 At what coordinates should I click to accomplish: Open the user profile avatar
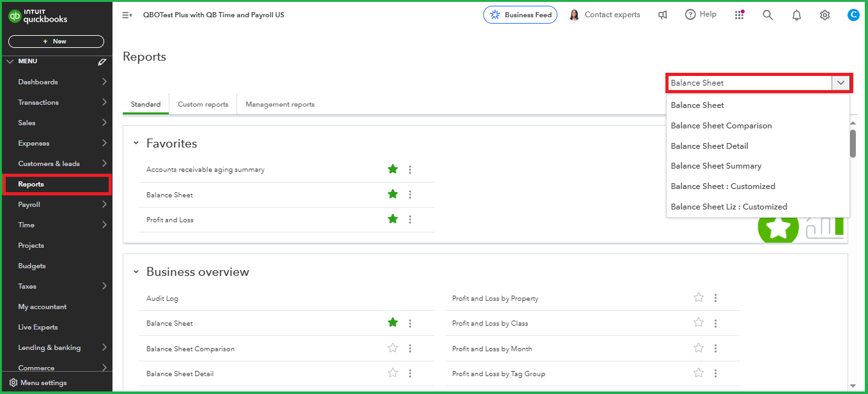point(853,15)
